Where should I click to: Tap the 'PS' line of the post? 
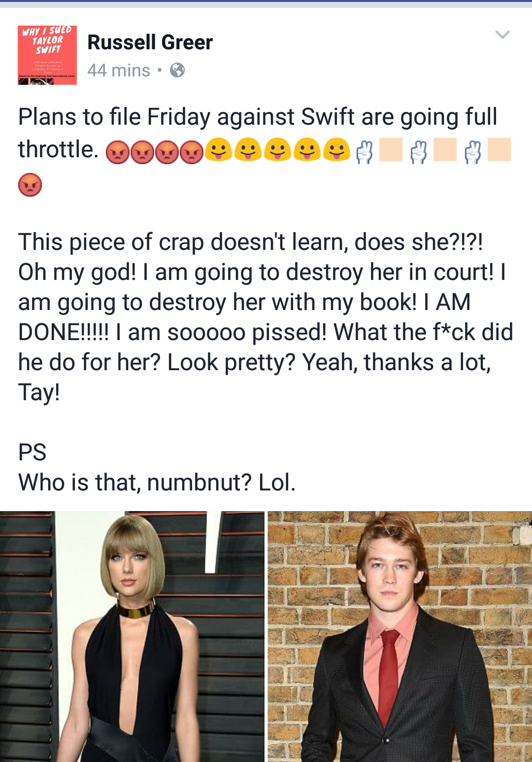click(x=33, y=452)
